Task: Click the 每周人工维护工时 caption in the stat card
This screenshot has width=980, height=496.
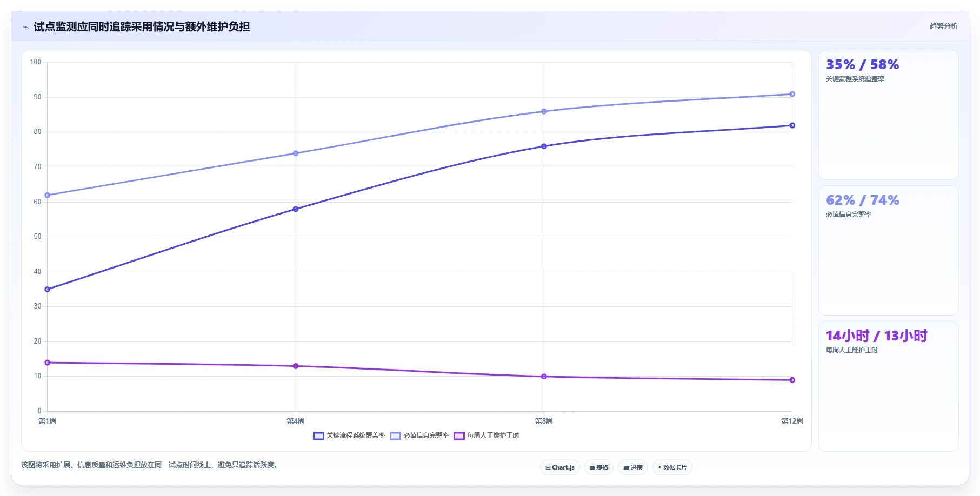Action: [x=851, y=350]
